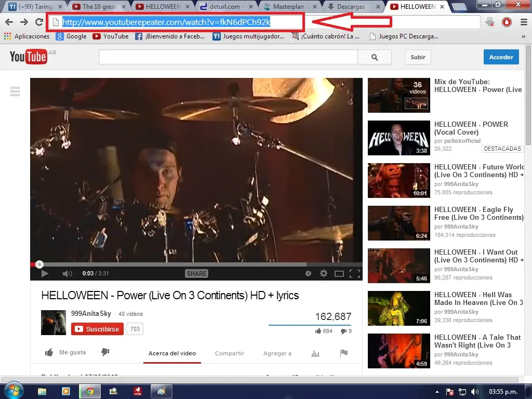Image resolution: width=532 pixels, height=399 pixels.
Task: Click the Chrome taskbar icon
Action: coord(89,392)
